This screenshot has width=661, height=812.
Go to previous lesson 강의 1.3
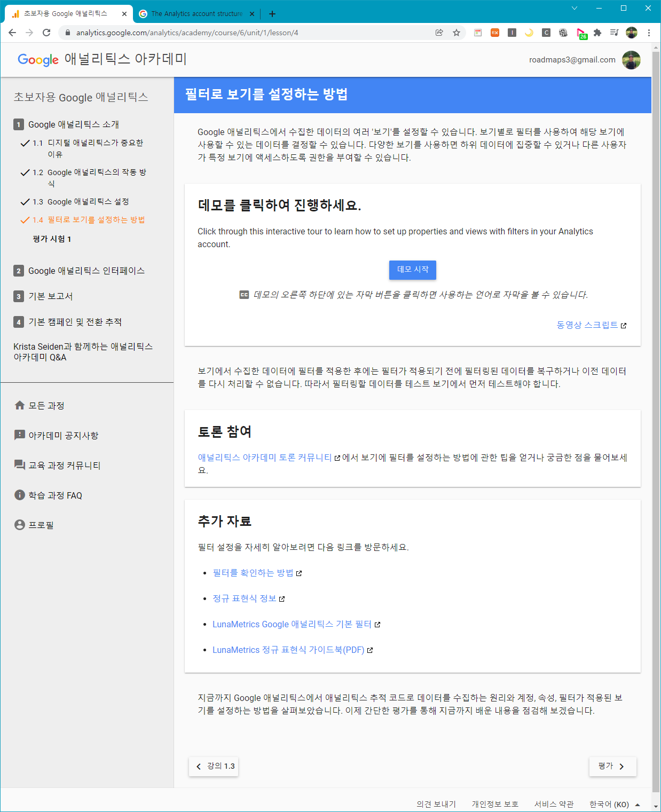click(214, 766)
